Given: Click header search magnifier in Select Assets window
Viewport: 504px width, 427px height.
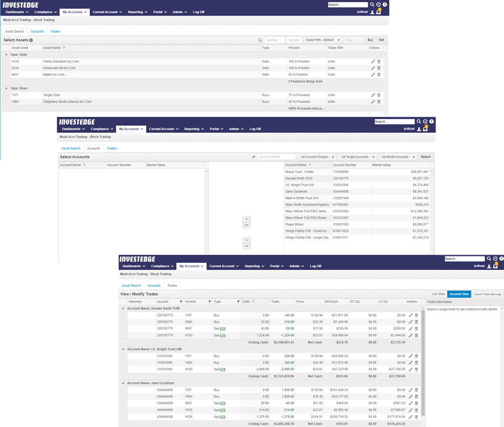Looking at the screenshot, I should click(372, 5).
